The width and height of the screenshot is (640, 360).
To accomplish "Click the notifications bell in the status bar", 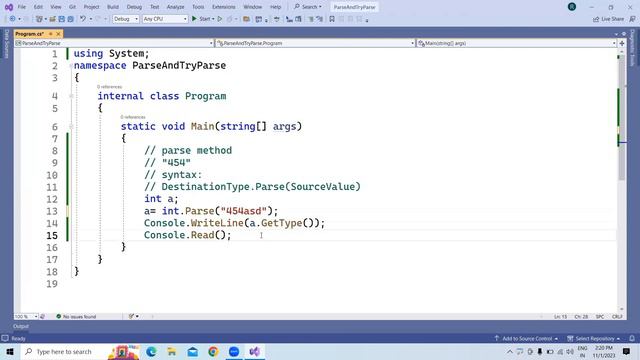I will coord(632,338).
